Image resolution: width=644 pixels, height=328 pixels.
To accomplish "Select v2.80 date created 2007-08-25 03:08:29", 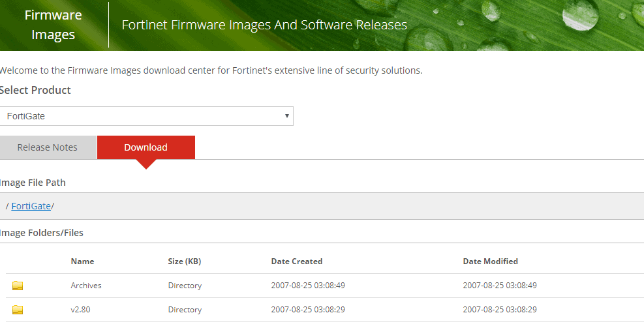I will [x=308, y=310].
